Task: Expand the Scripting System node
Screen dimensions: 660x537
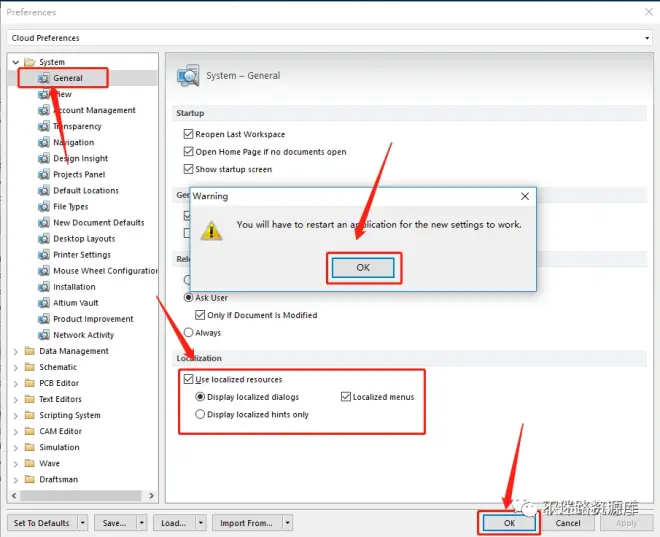Action: point(16,416)
